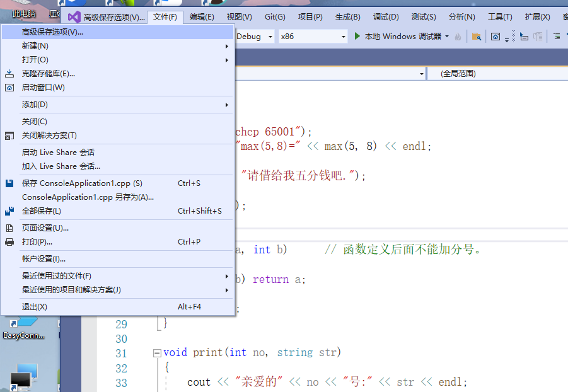Click the printer icon beside 打印(P)

pyautogui.click(x=9, y=241)
